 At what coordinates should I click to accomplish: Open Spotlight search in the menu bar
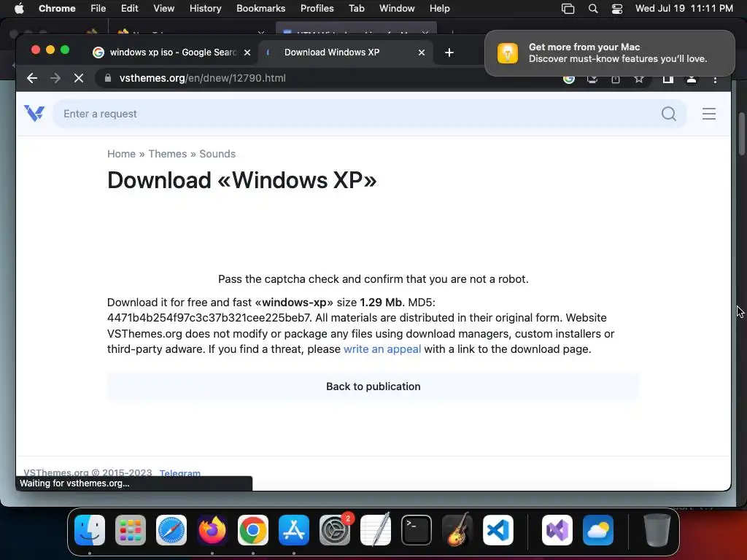click(592, 9)
